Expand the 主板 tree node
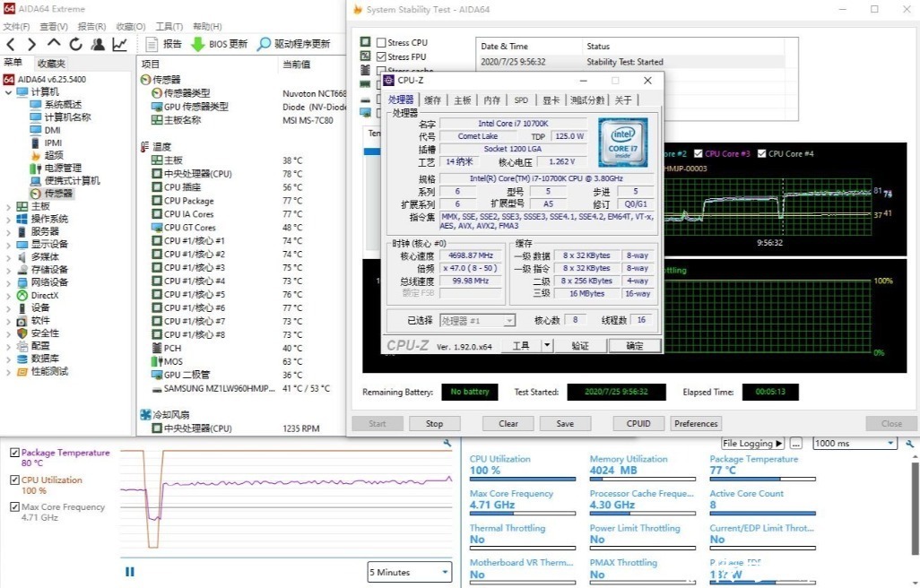The image size is (920, 588). pyautogui.click(x=10, y=206)
